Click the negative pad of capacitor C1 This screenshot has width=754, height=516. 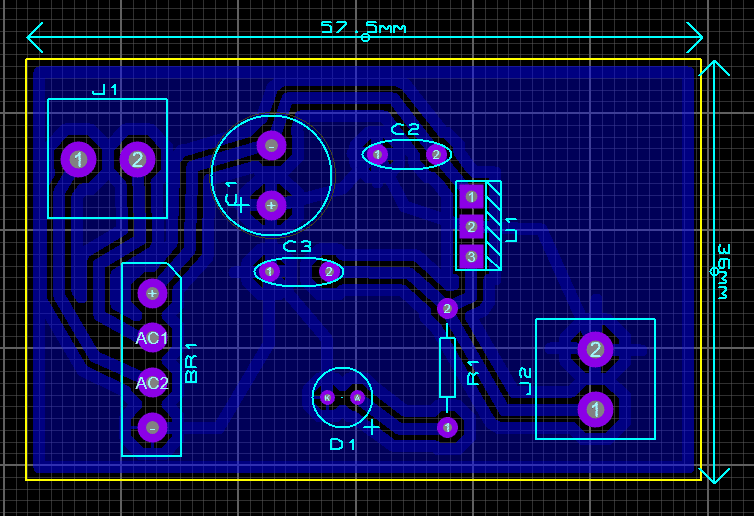[271, 146]
